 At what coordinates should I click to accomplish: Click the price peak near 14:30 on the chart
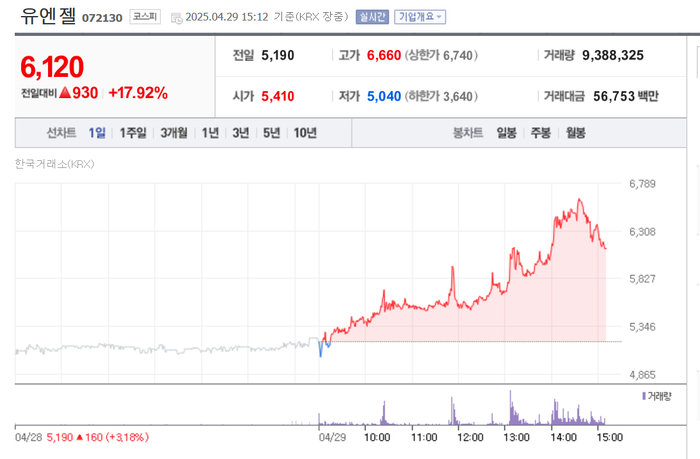coord(579,200)
